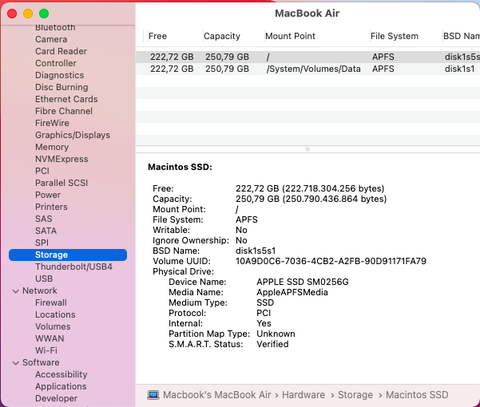The image size is (480, 407).
Task: Click Macbook's MacBook Air in path bar
Action: [217, 395]
